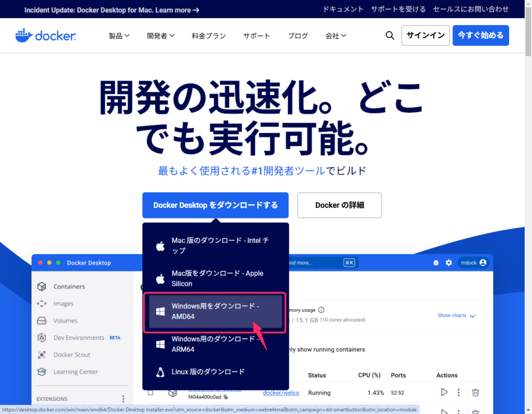The height and width of the screenshot is (414, 532).
Task: Click the bug report icon in Docker Desktop
Action: coord(436,263)
